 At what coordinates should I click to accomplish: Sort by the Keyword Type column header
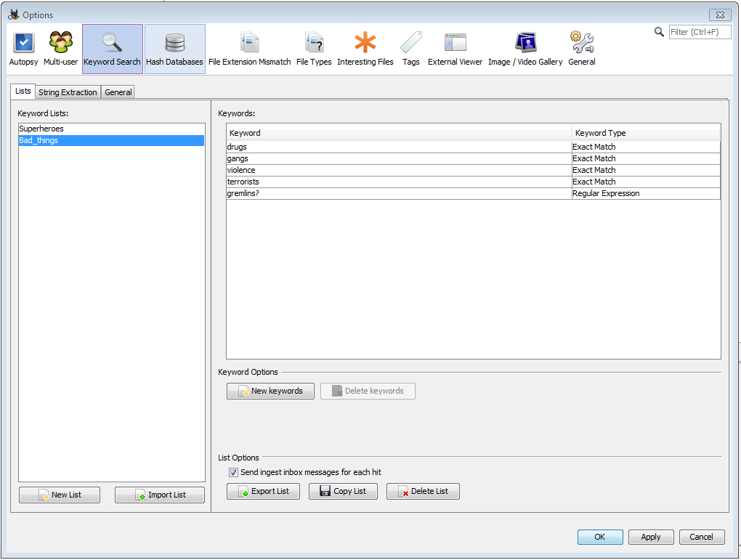[x=646, y=133]
